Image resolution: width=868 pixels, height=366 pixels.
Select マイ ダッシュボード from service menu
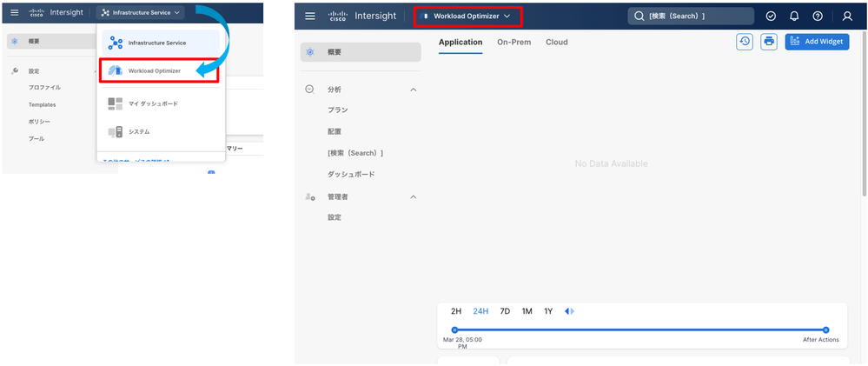(x=161, y=103)
